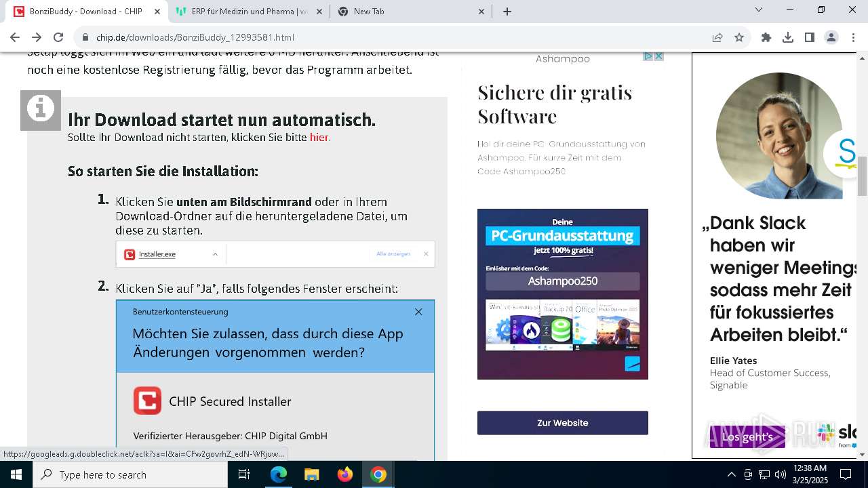Open volume control tray icon
The width and height of the screenshot is (868, 488).
(781, 474)
